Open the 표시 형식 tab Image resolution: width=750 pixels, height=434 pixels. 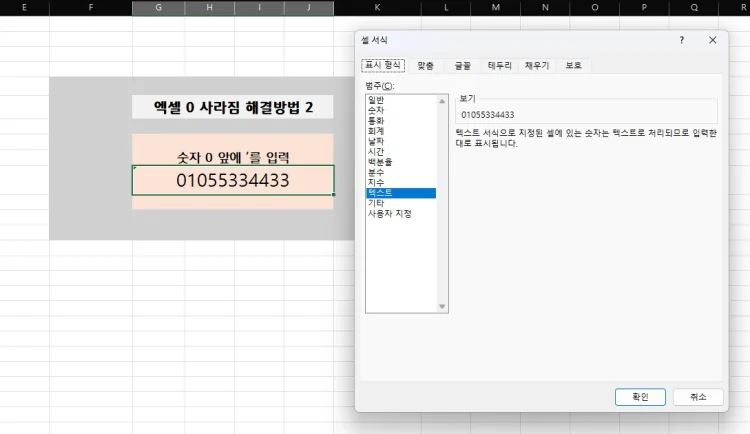pyautogui.click(x=383, y=66)
